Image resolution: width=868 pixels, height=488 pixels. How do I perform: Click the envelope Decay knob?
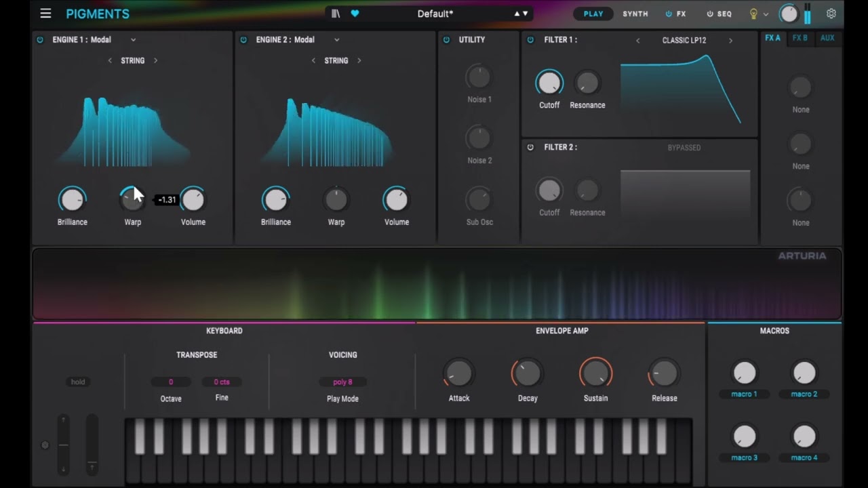click(x=528, y=373)
